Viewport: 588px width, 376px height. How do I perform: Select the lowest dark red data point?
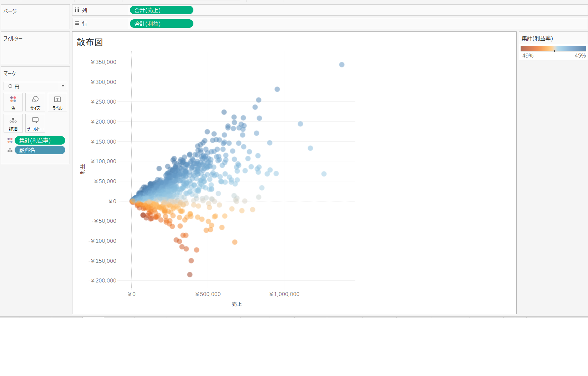190,275
